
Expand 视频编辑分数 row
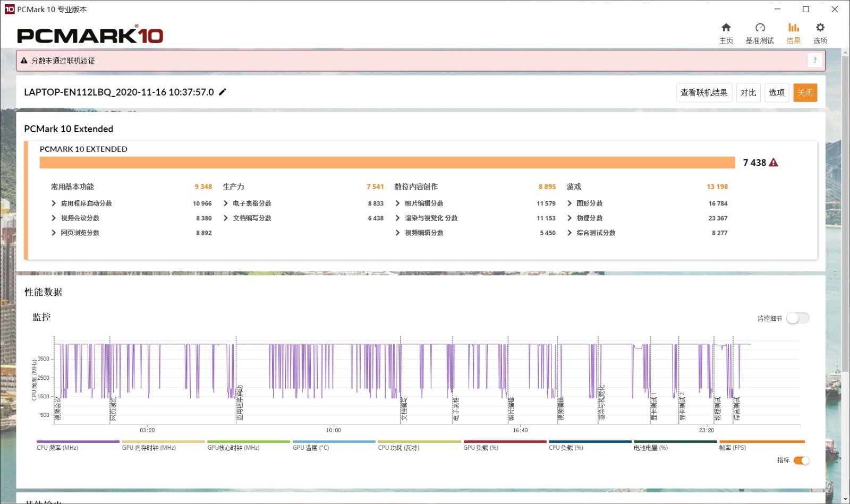click(x=397, y=233)
